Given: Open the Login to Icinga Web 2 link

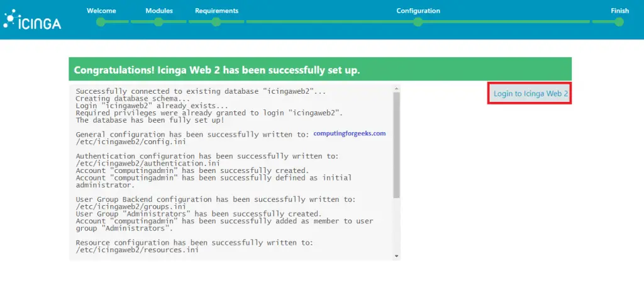Looking at the screenshot, I should (x=531, y=94).
